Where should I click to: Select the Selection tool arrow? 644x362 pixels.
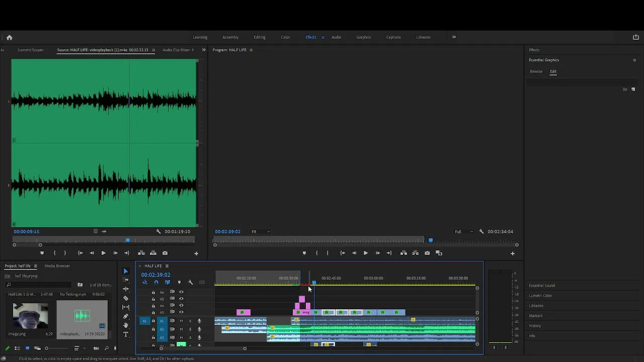pos(126,271)
